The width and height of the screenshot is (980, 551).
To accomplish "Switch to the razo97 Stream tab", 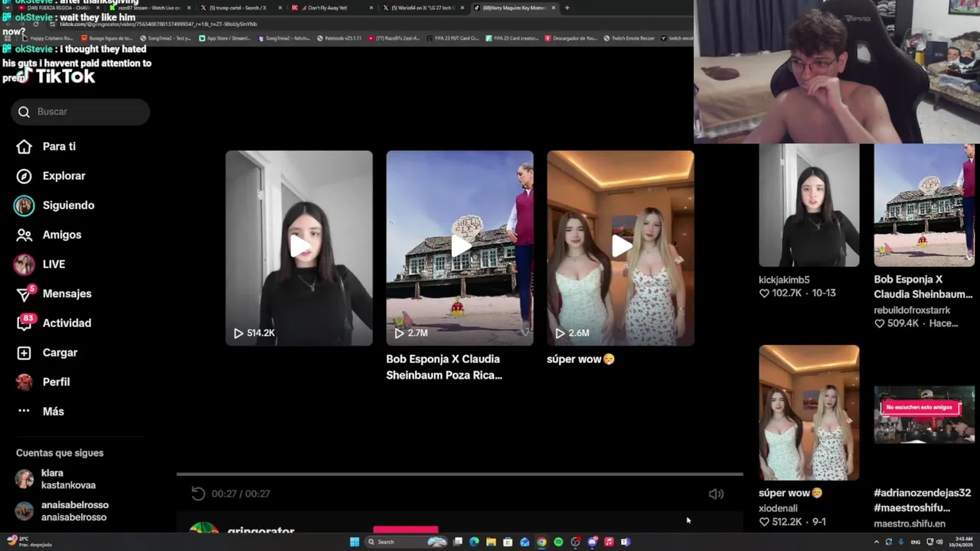I will point(149,8).
